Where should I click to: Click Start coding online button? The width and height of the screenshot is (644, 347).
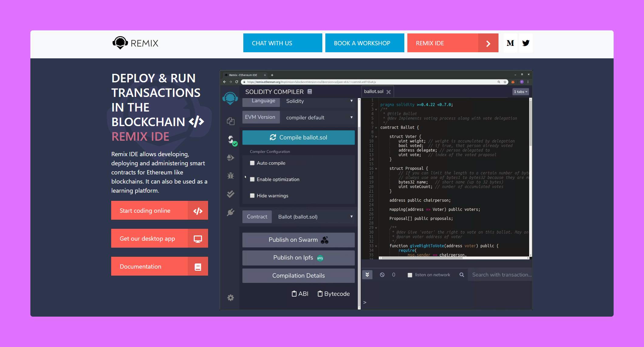[159, 210]
